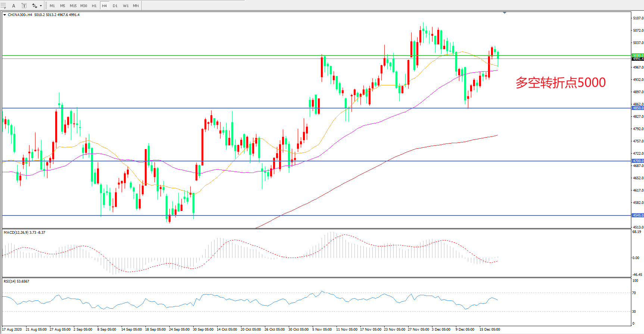This screenshot has height=334, width=644.
Task: Click the Arrows objects tool icon
Action: [34, 6]
